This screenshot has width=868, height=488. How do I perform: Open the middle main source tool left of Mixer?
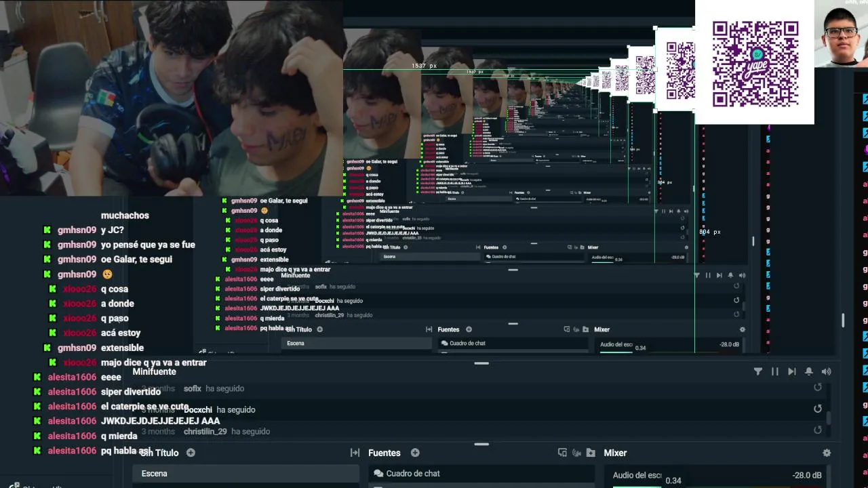(576, 453)
